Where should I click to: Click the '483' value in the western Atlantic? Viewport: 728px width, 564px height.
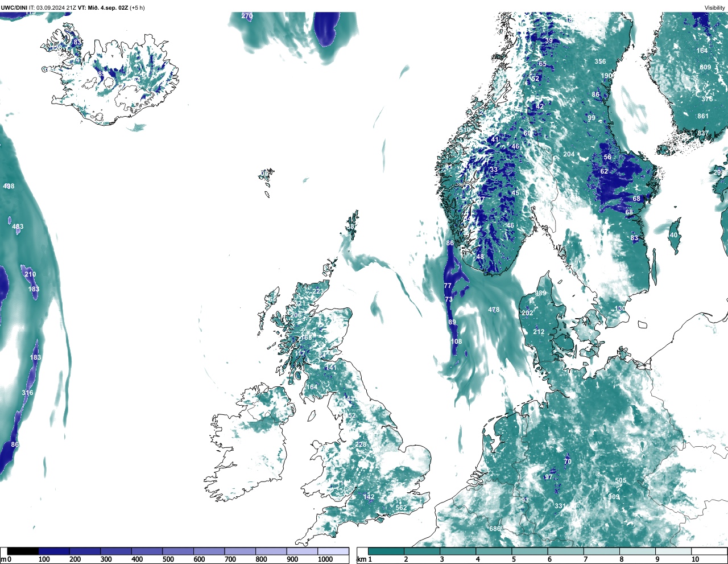pyautogui.click(x=18, y=227)
